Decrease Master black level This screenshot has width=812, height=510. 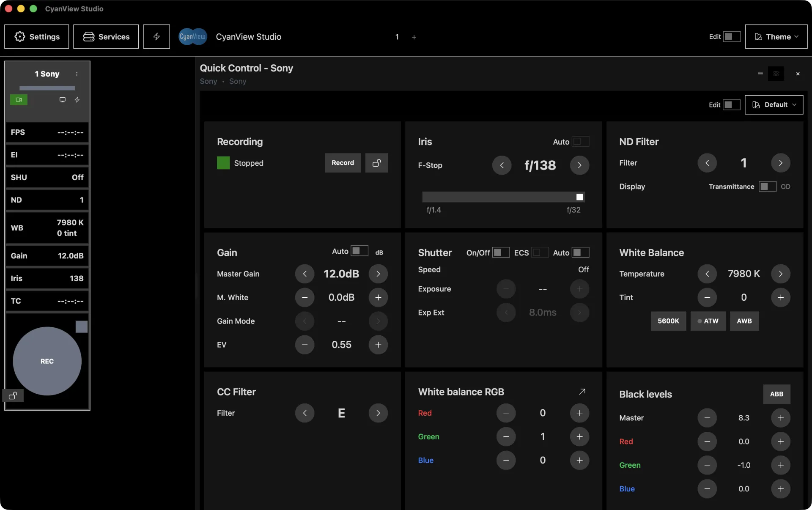point(707,418)
